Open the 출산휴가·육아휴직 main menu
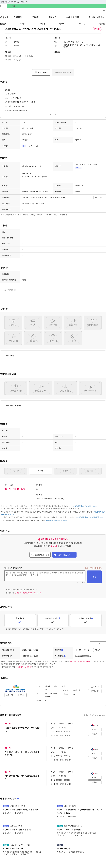 [x=97, y=17]
